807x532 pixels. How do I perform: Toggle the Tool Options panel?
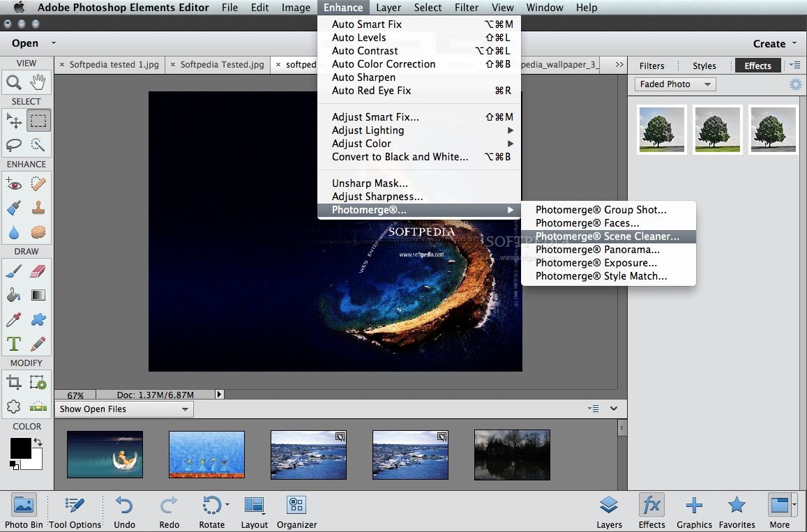click(75, 511)
